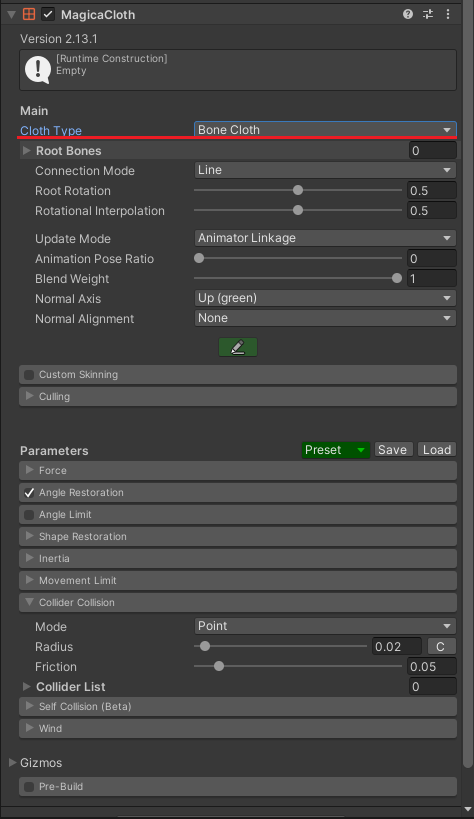Toggle the Pre-Build checkbox
474x819 pixels.
[x=29, y=786]
